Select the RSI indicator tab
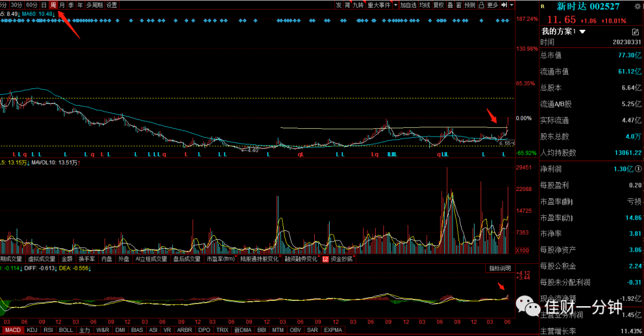This screenshot has height=336, width=644. pyautogui.click(x=48, y=330)
